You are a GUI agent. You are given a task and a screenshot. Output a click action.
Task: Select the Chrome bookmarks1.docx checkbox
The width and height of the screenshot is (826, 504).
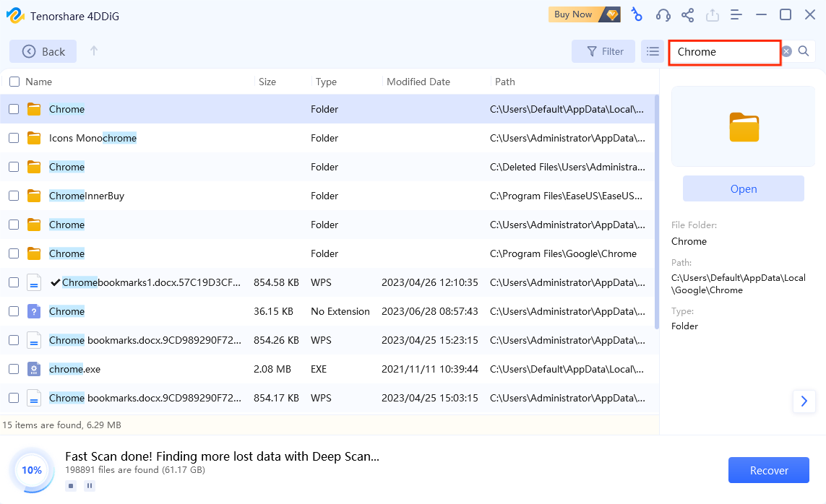point(13,282)
